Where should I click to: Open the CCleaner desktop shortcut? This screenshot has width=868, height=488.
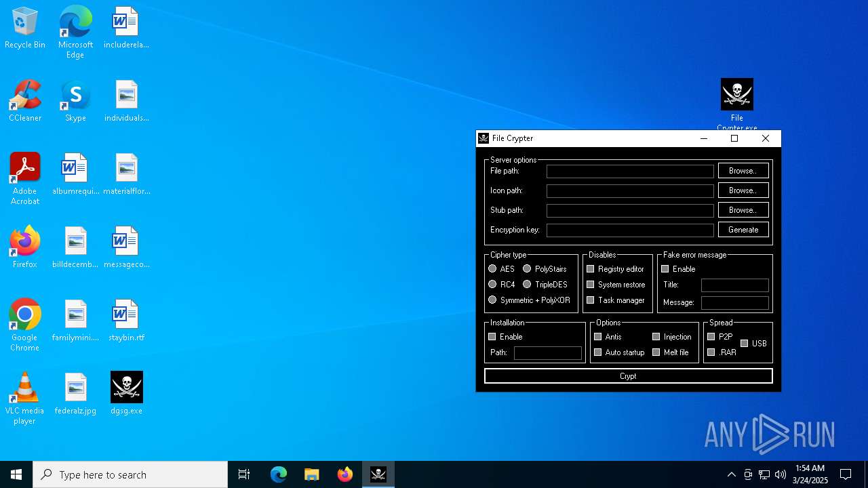coord(25,101)
